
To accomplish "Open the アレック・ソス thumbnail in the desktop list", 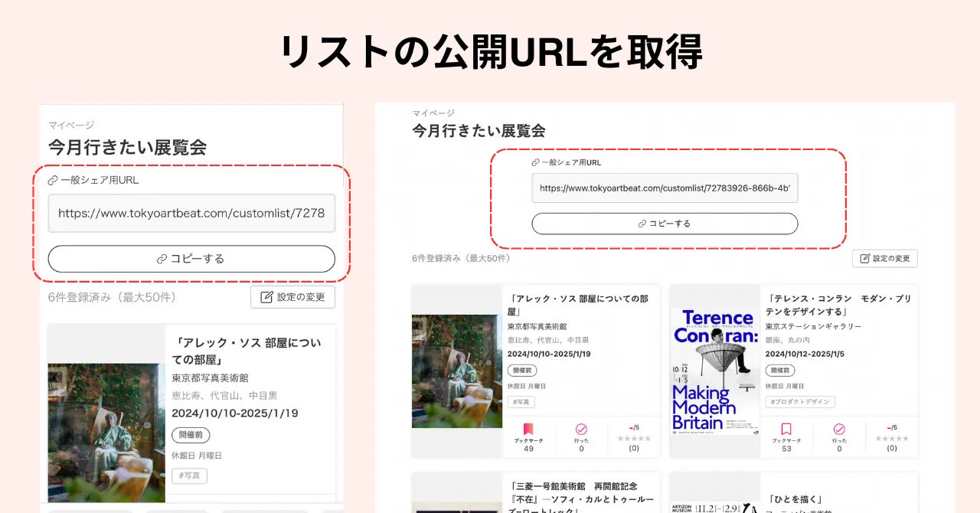I will [457, 371].
